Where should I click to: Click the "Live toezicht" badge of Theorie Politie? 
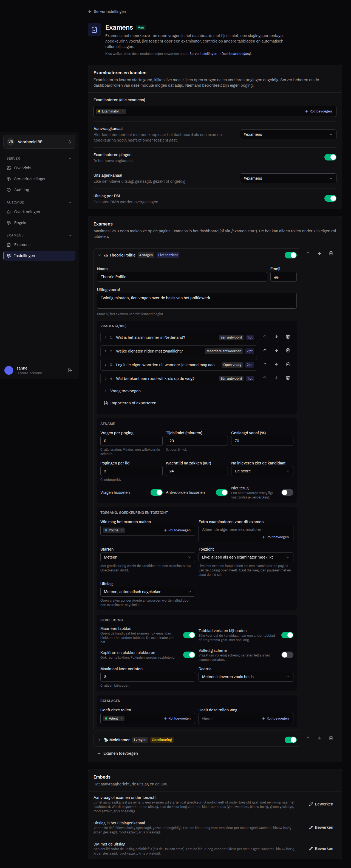[x=168, y=255]
